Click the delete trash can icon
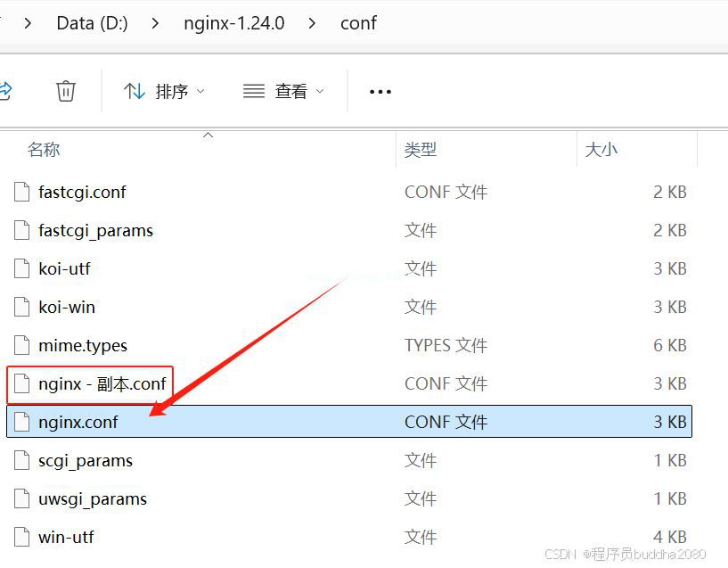 coord(66,91)
